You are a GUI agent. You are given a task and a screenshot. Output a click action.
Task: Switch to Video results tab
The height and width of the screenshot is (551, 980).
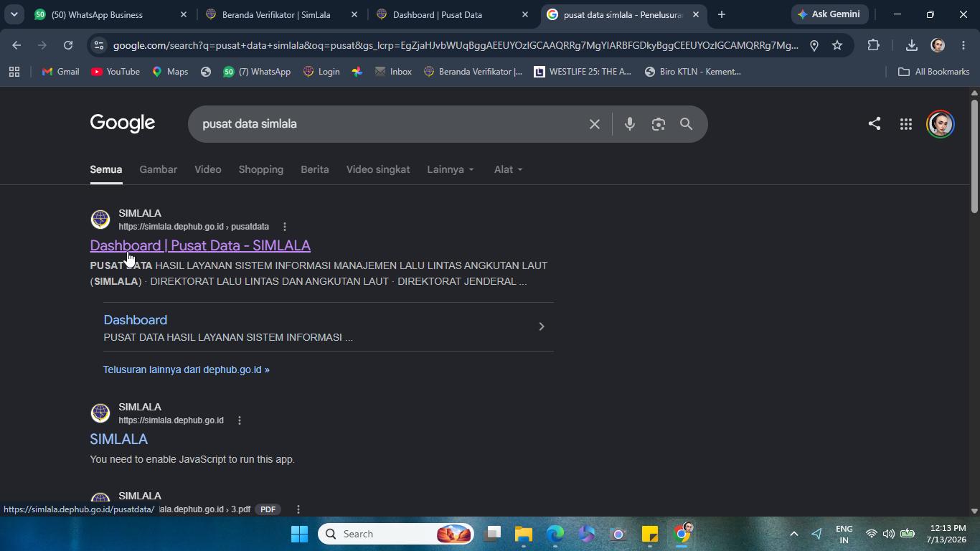click(x=207, y=169)
